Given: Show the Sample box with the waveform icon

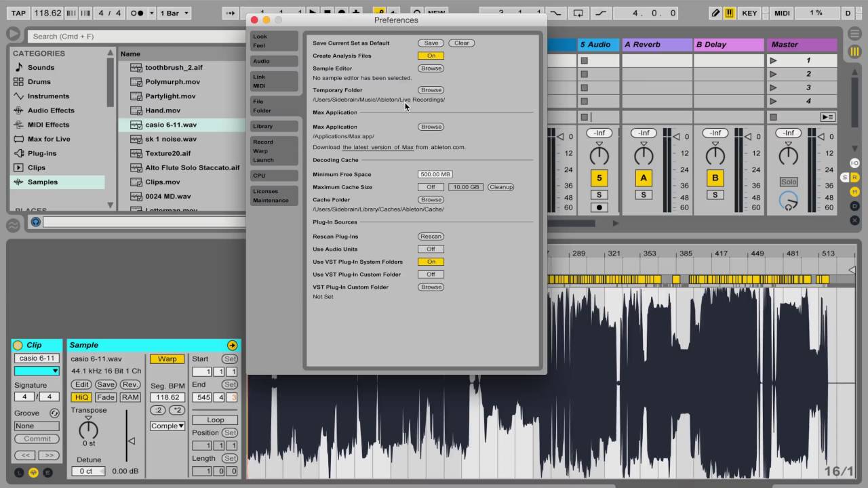Looking at the screenshot, I should 33,472.
